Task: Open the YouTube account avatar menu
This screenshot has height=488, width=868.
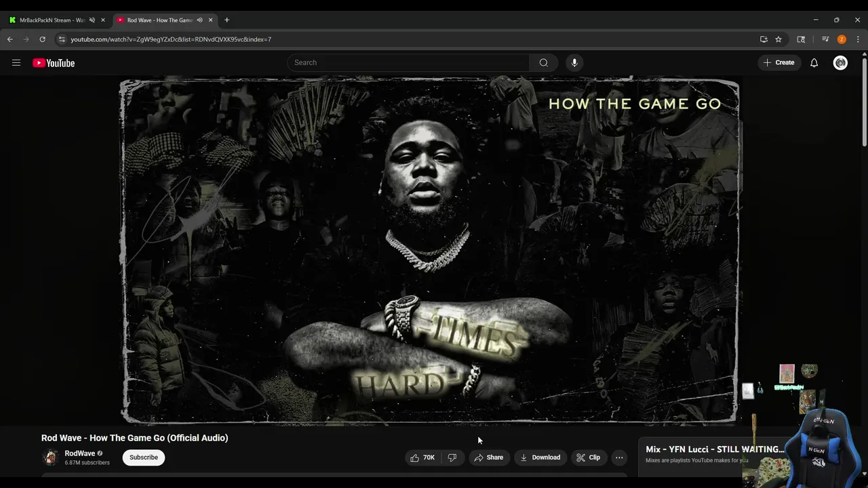Action: tap(840, 63)
